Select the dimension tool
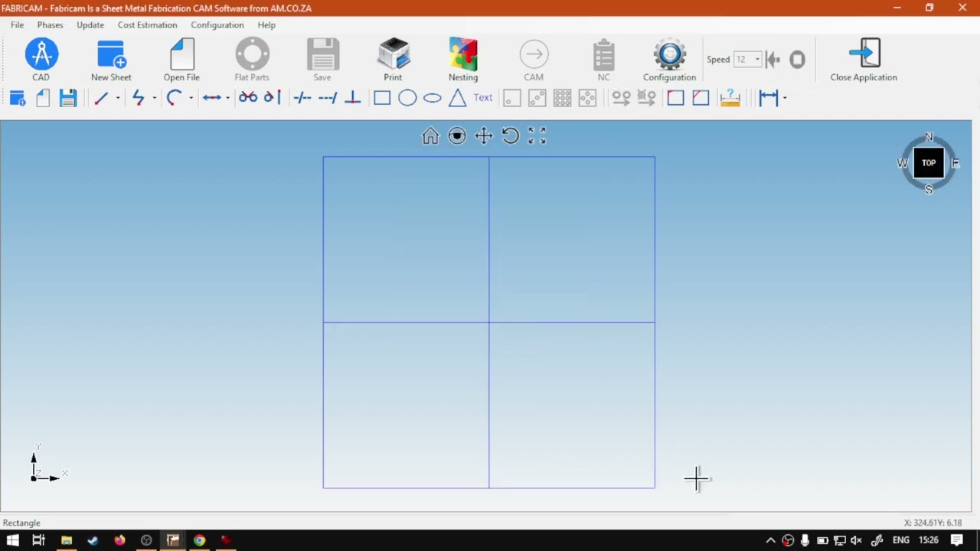This screenshot has width=980, height=551. click(x=769, y=98)
